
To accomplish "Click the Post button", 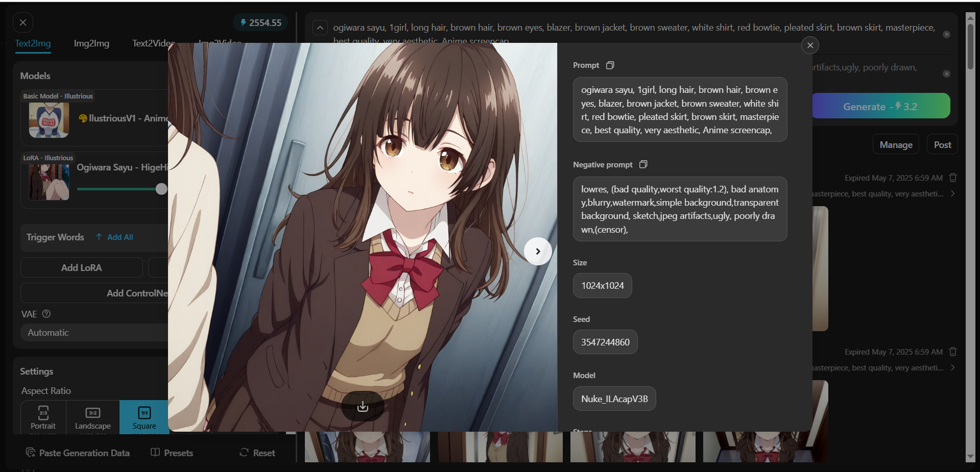I will coord(942,145).
